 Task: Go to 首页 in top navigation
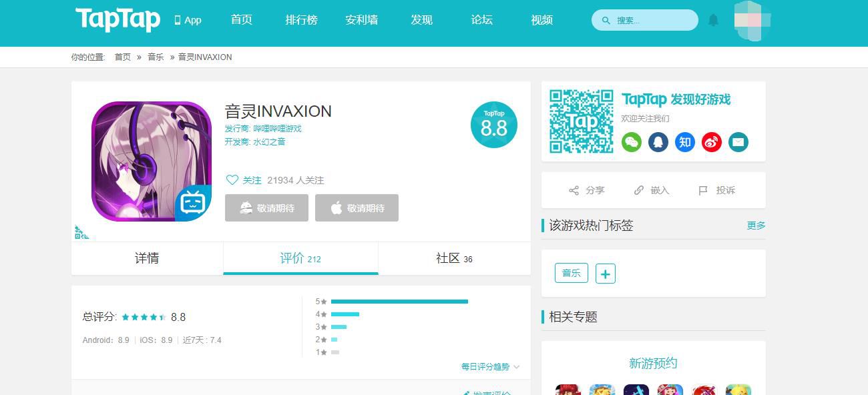click(x=242, y=20)
